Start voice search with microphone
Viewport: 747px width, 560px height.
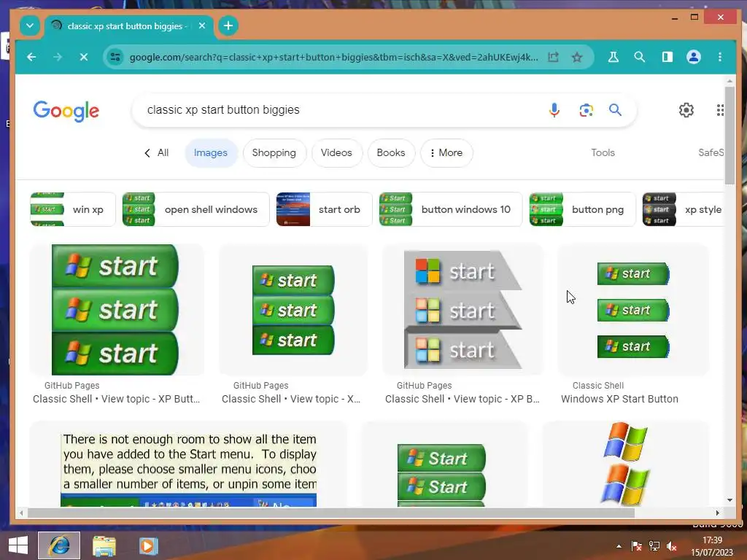[554, 110]
